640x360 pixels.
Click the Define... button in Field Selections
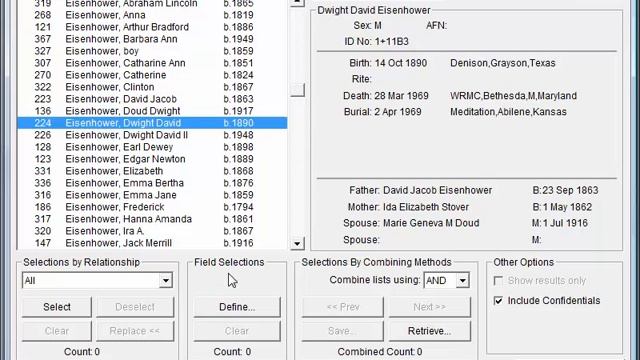pos(237,307)
